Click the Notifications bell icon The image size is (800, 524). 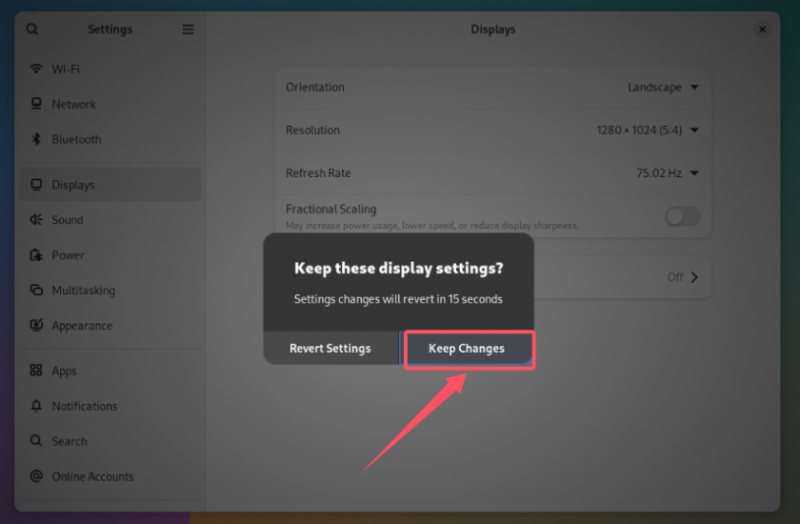click(x=36, y=406)
